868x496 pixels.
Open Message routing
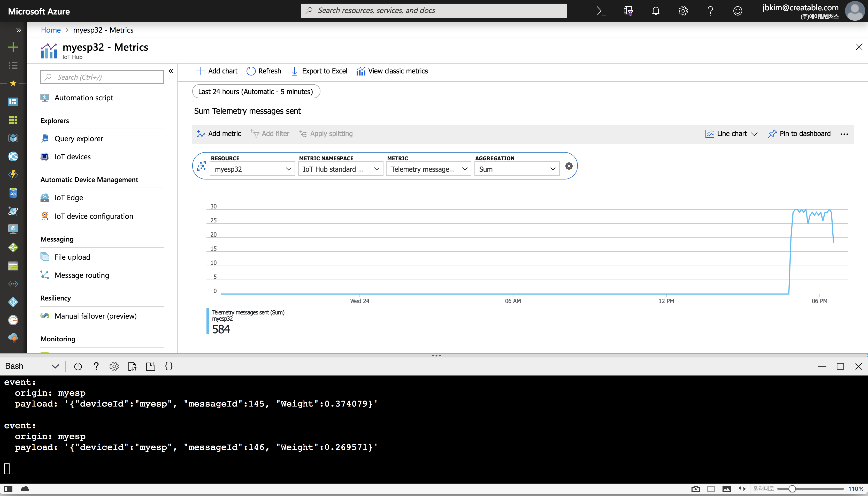click(82, 275)
